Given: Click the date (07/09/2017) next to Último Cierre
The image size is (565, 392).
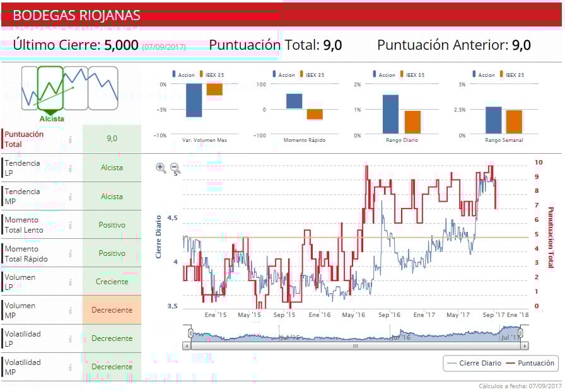Looking at the screenshot, I should 164,47.
